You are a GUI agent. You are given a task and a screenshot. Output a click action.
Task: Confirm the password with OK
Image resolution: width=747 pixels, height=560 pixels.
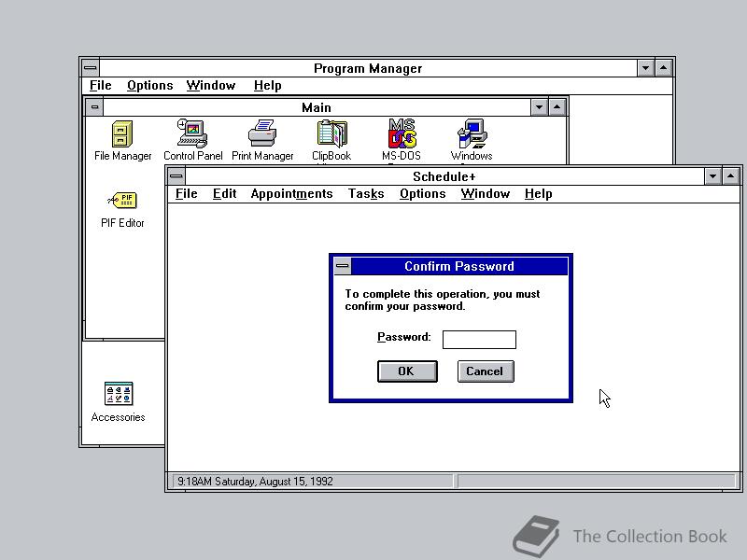407,371
